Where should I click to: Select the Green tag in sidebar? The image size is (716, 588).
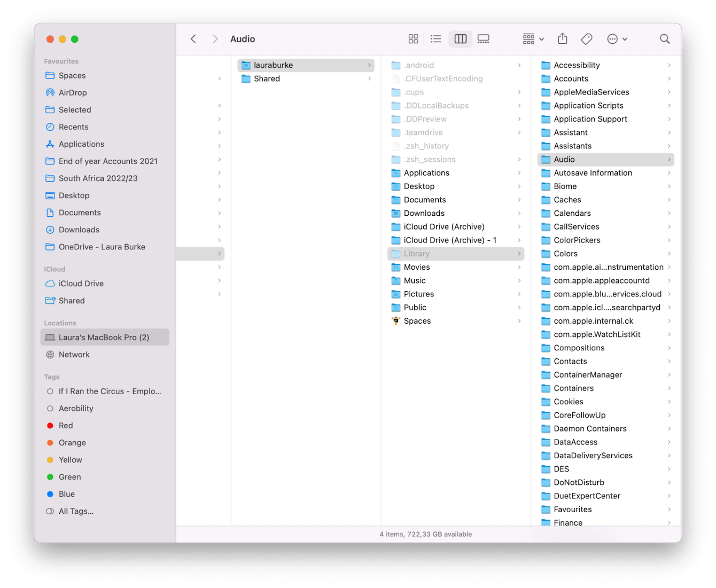(70, 477)
